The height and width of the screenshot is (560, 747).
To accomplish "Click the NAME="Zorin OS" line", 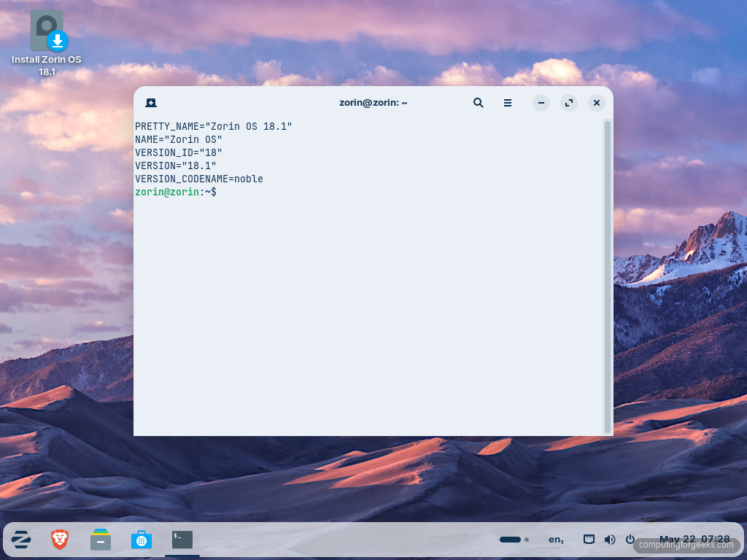I will click(x=179, y=139).
